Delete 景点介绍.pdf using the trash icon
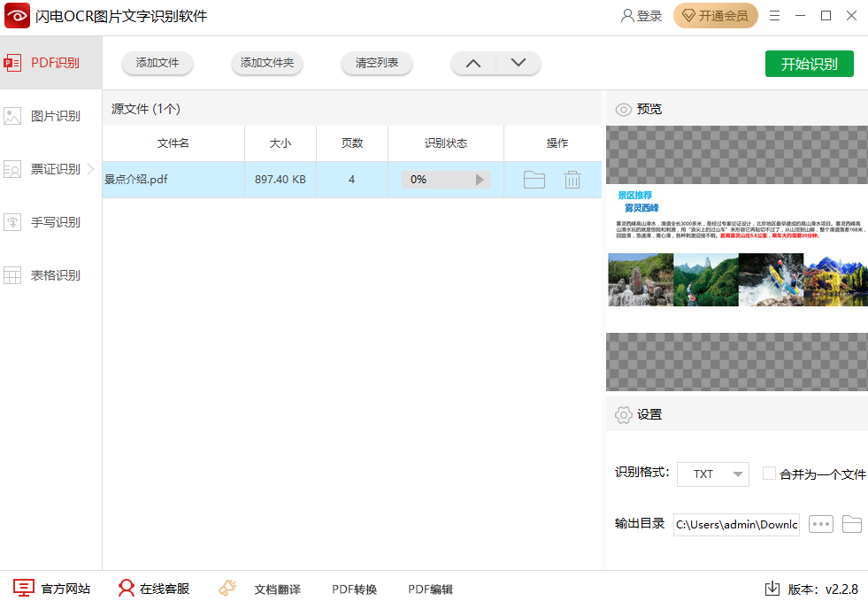 572,180
